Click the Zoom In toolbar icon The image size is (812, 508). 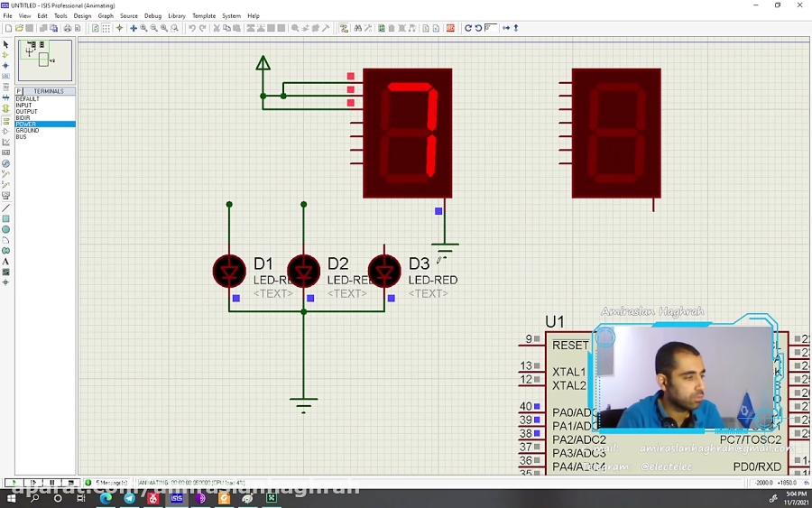[x=143, y=28]
